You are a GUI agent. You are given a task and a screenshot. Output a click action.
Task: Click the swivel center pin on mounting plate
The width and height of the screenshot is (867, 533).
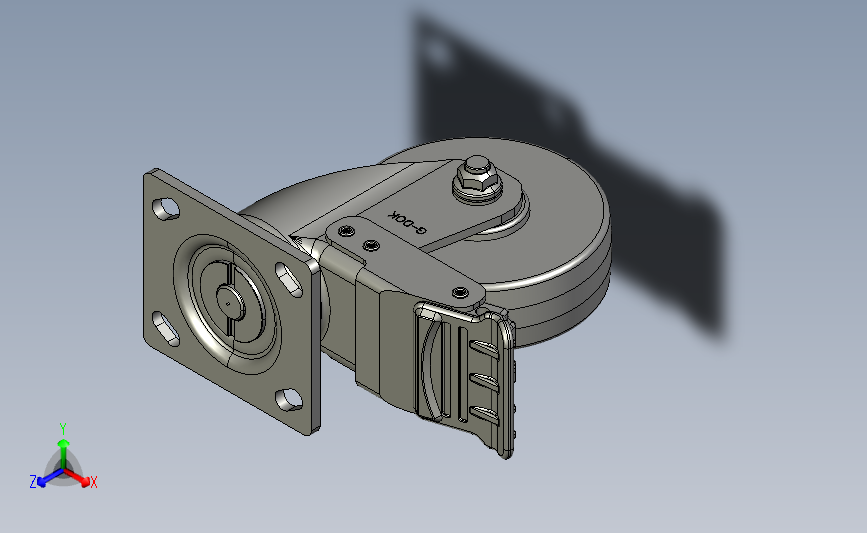(x=229, y=302)
